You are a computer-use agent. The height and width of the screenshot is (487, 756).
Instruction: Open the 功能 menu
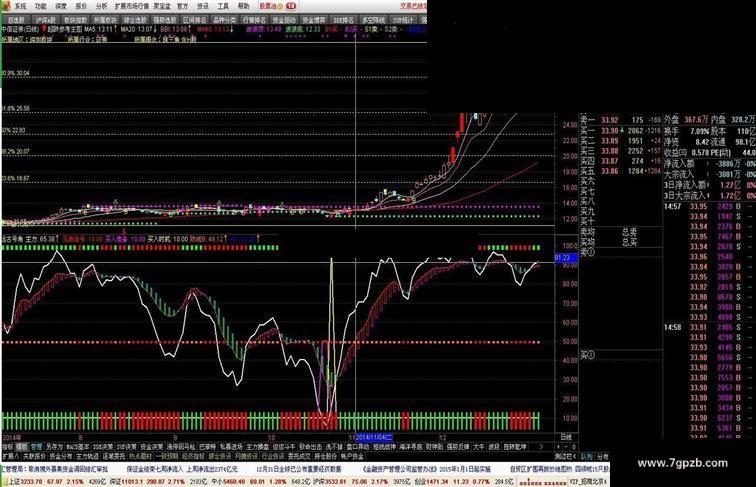coord(41,6)
